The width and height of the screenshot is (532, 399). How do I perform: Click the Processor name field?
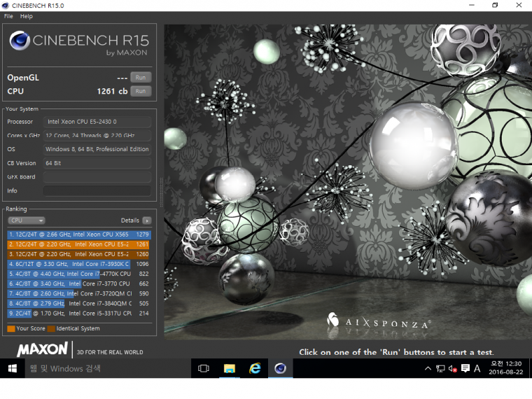click(x=97, y=122)
